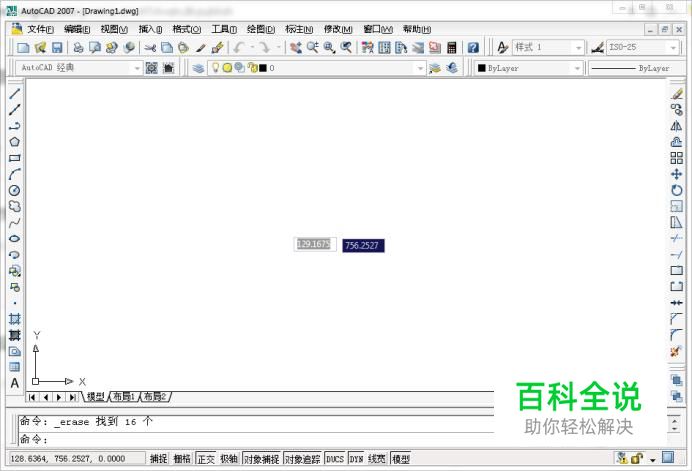Click the Zoom Realtime icon

[312, 47]
